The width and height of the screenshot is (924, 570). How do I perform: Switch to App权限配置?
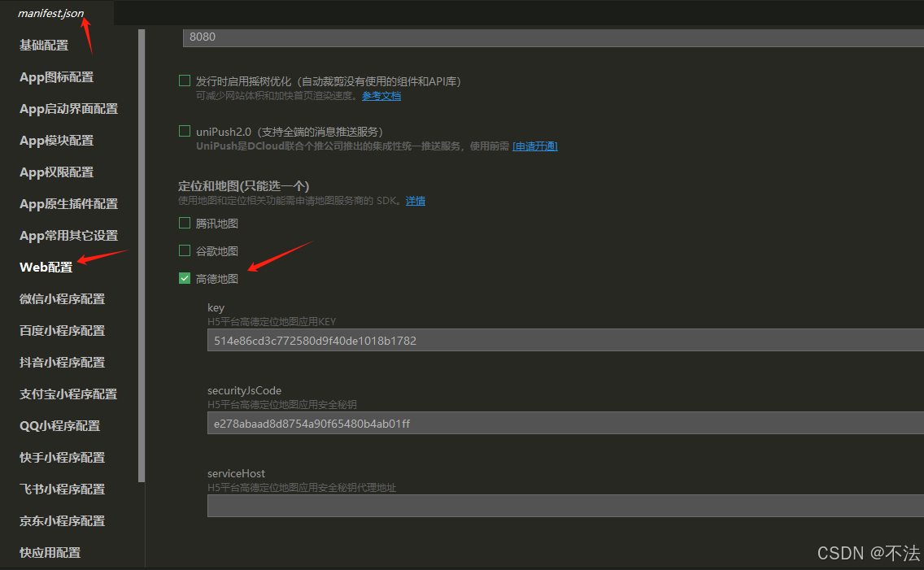coord(57,172)
